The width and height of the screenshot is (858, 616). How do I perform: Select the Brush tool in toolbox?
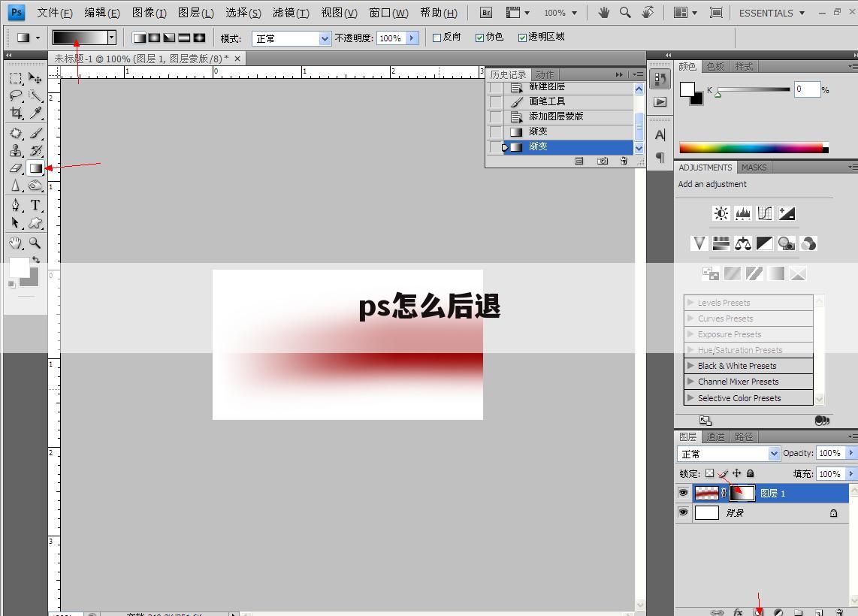click(35, 133)
